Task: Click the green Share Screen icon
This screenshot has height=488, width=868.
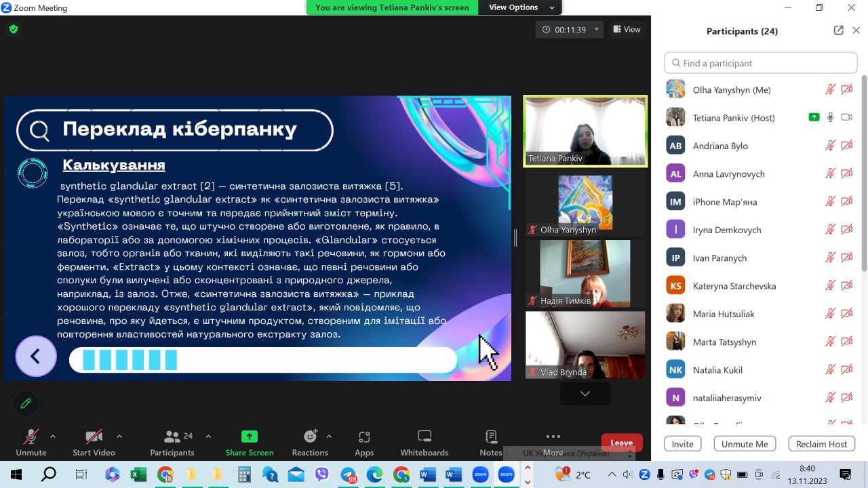Action: coord(250,443)
